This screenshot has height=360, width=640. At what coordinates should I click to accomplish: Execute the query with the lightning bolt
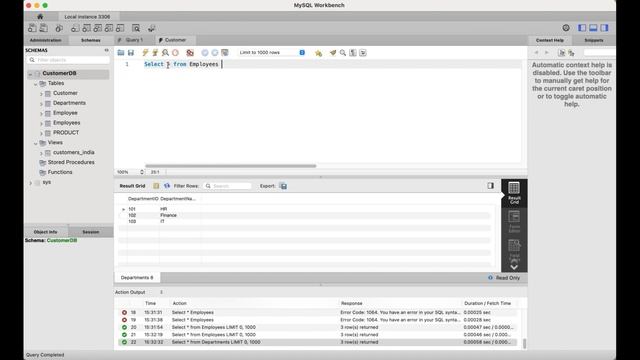[145, 53]
